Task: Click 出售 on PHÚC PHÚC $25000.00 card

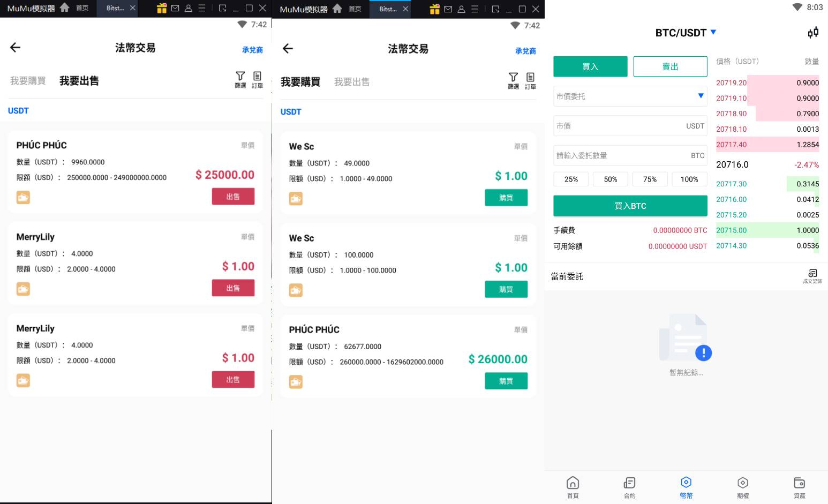Action: (233, 197)
